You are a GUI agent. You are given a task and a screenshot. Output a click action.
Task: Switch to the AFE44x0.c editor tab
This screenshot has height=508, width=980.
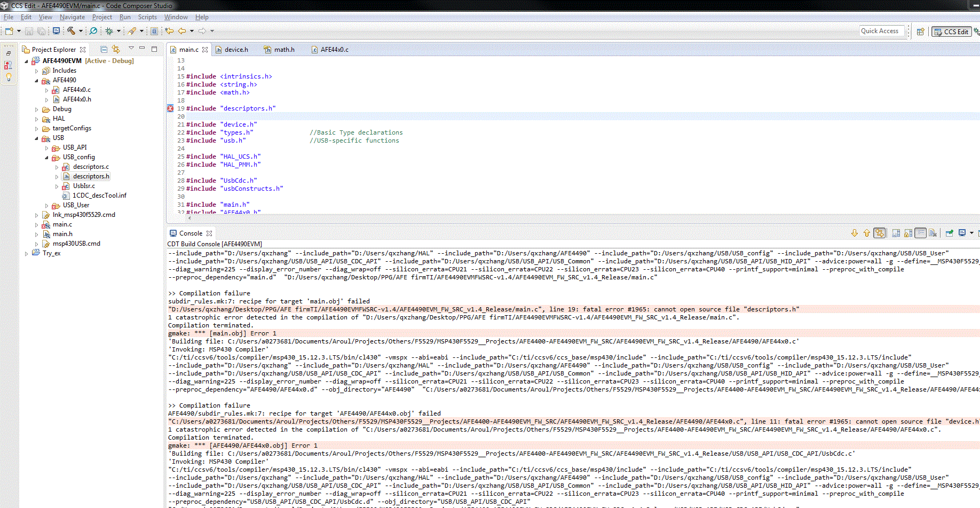pos(330,50)
